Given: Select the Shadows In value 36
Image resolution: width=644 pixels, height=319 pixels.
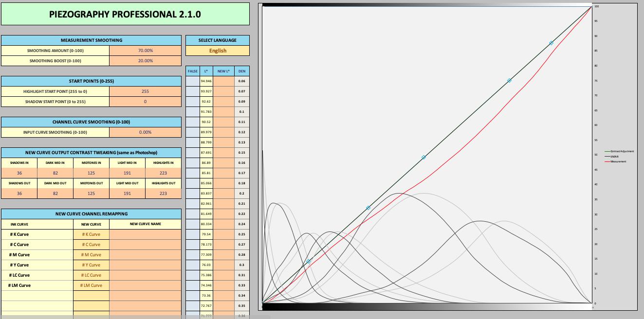Looking at the screenshot, I should [19, 173].
